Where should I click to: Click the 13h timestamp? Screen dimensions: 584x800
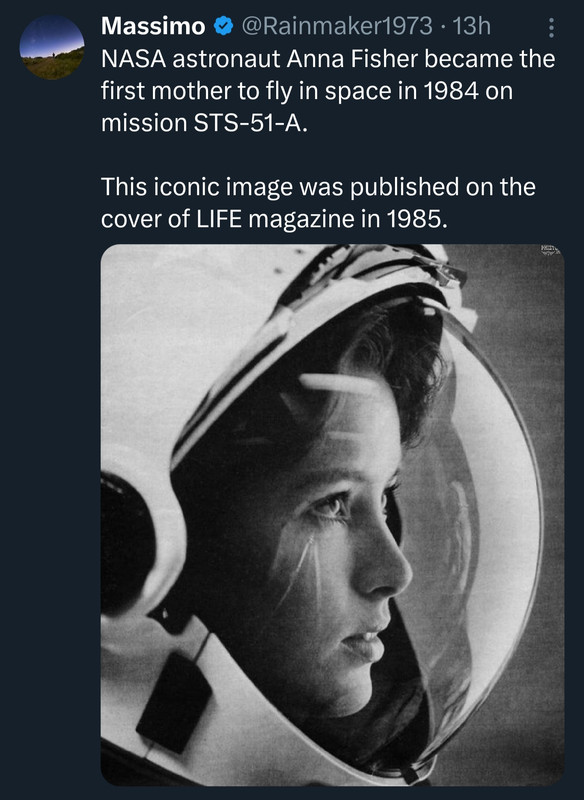(x=471, y=26)
